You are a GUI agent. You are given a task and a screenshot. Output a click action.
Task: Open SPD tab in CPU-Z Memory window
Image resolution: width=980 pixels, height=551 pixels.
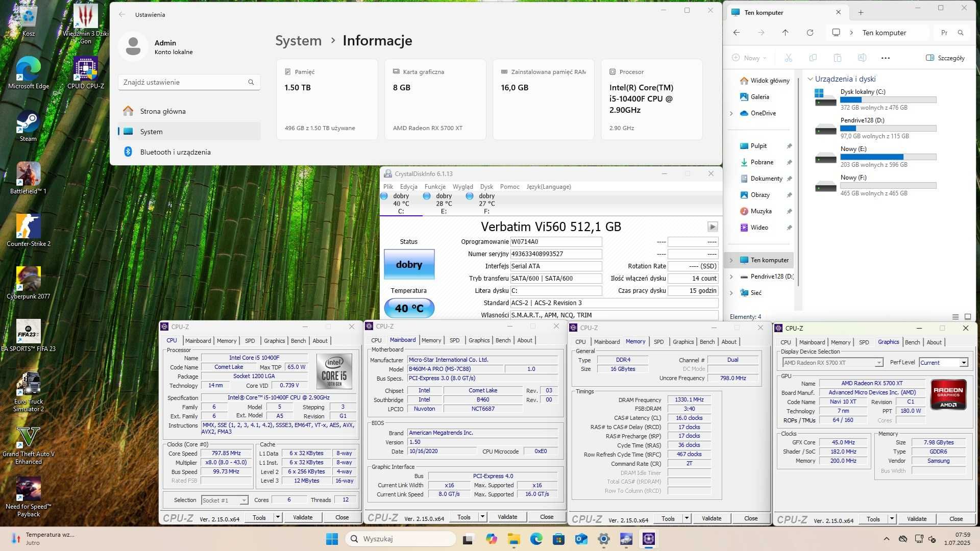click(x=659, y=342)
